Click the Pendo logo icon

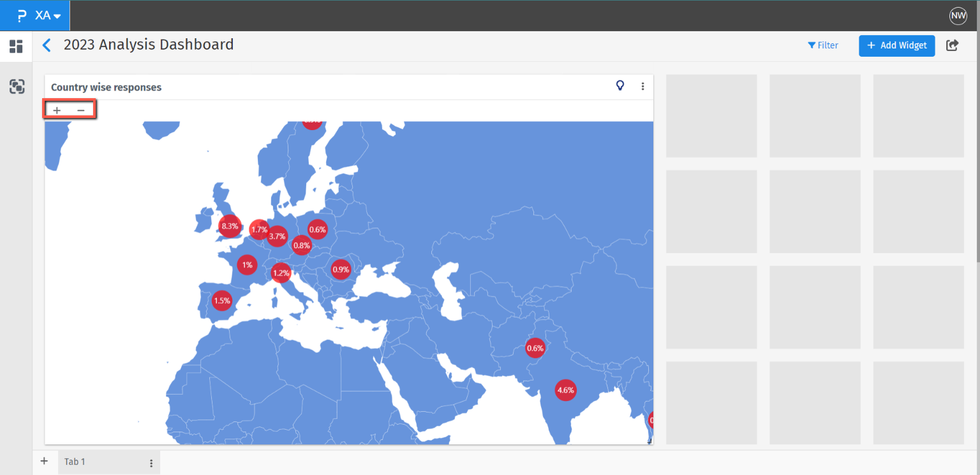coord(22,16)
